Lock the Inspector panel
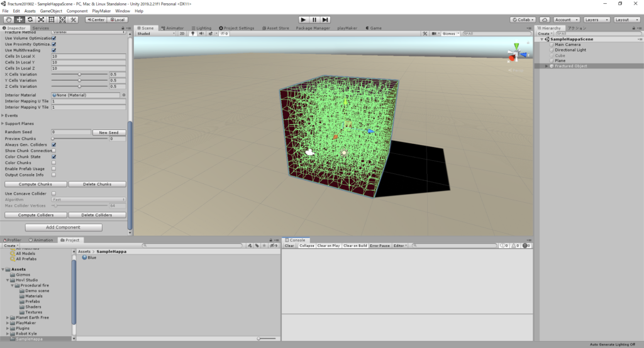This screenshot has width=644, height=348. [123, 28]
